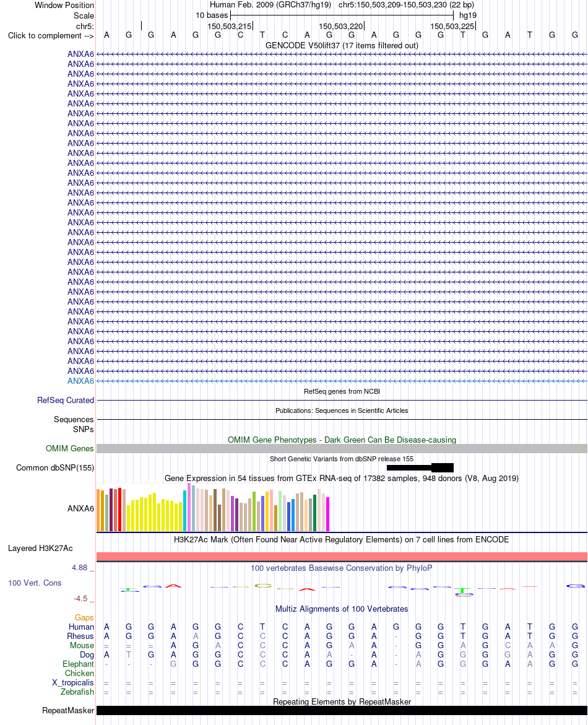Select the Zebrafish alignment row label

coord(77,692)
